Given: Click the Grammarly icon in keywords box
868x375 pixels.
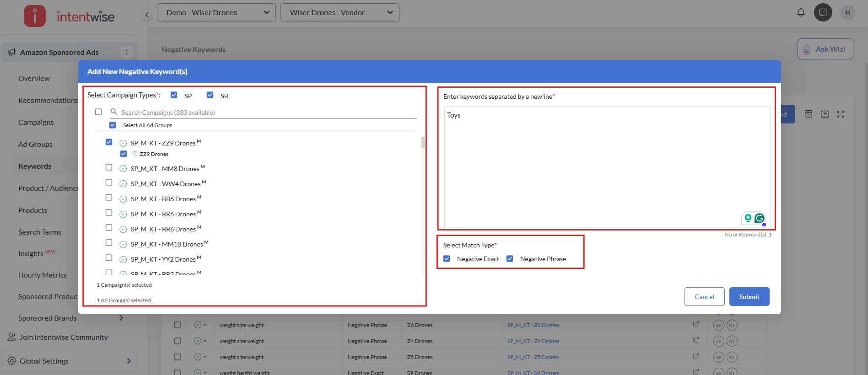Looking at the screenshot, I should pos(760,219).
